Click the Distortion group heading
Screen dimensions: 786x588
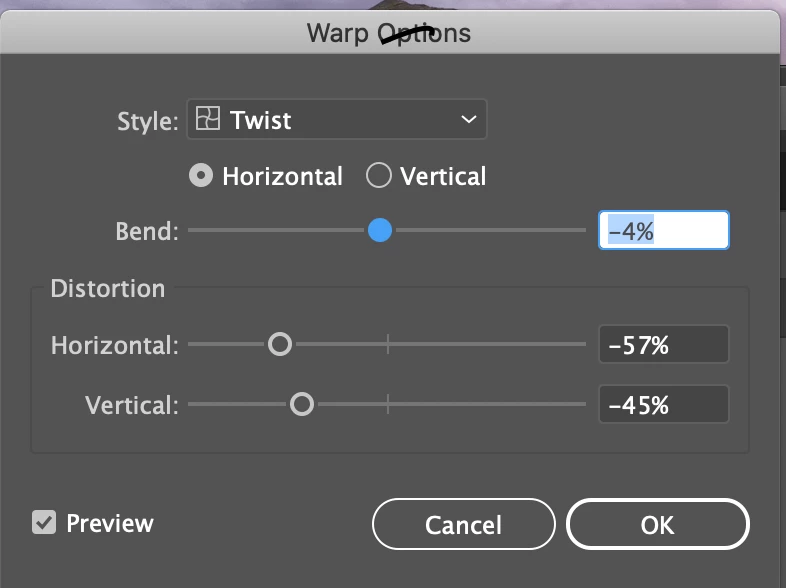(x=108, y=289)
